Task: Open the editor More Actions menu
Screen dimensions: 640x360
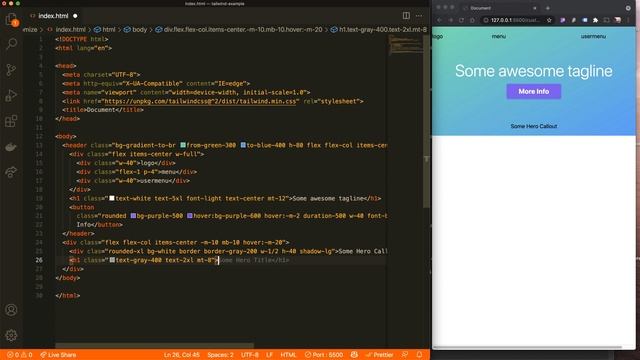Action: tap(419, 16)
